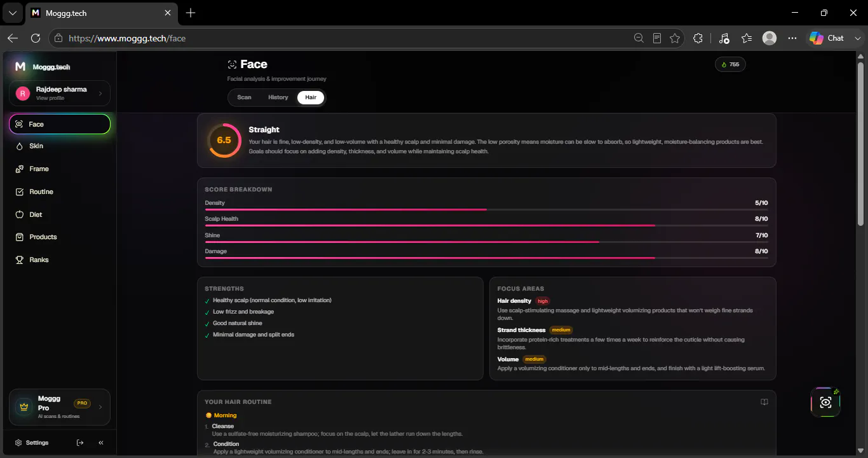Image resolution: width=868 pixels, height=458 pixels.
Task: Click the PRO badge
Action: click(x=82, y=403)
